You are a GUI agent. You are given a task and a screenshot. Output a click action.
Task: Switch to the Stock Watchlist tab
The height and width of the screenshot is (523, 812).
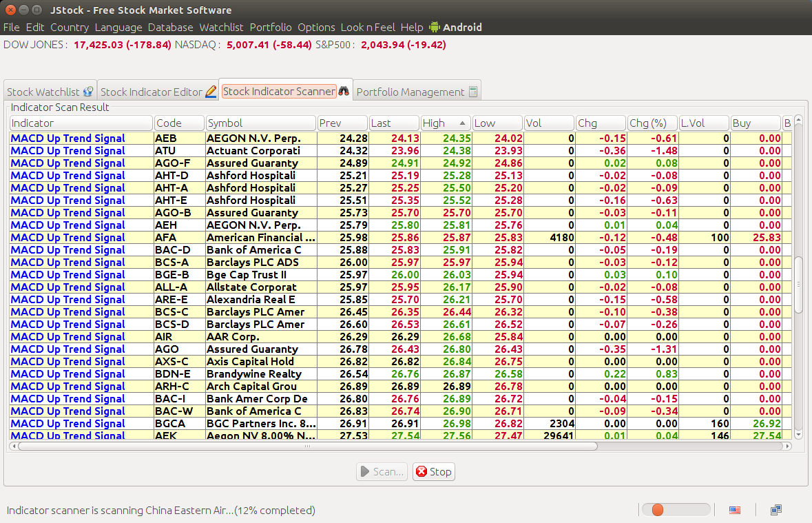pos(50,92)
